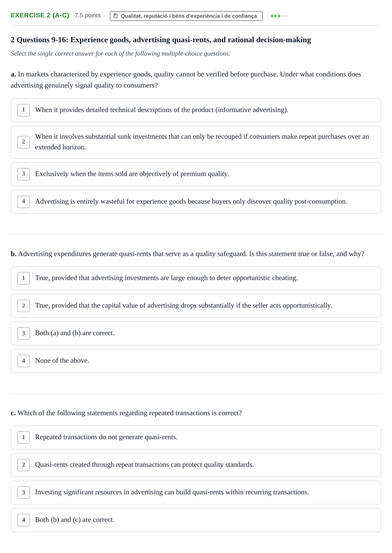The width and height of the screenshot is (392, 553).
Task: Pick option 4 advertising is entirely wasteful
Action: pos(196,202)
